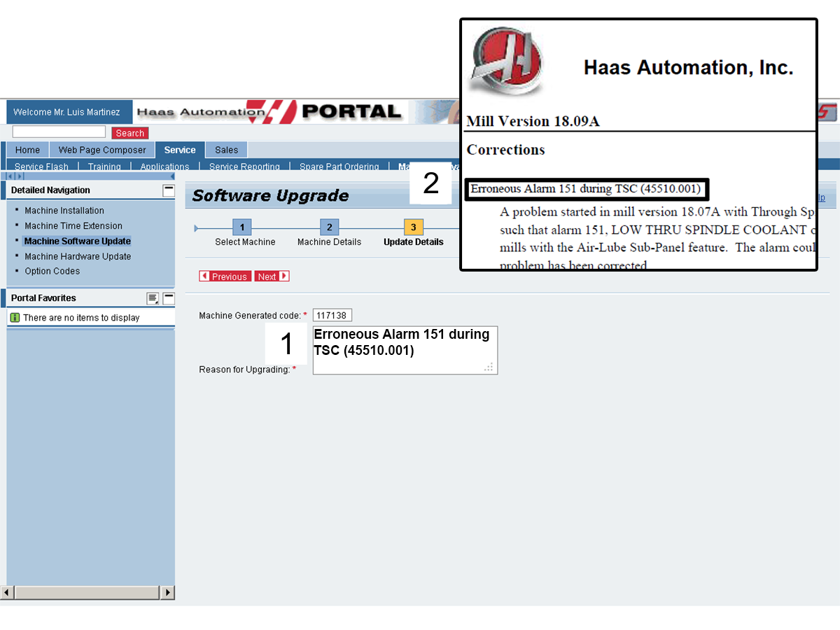The height and width of the screenshot is (630, 840).
Task: Open the Option Codes link
Action: click(x=52, y=272)
